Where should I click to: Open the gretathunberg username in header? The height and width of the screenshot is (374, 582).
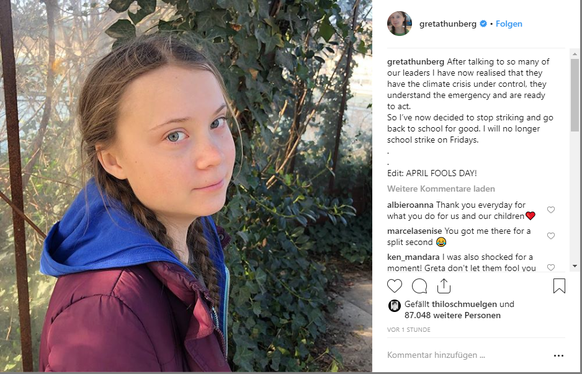click(x=448, y=24)
